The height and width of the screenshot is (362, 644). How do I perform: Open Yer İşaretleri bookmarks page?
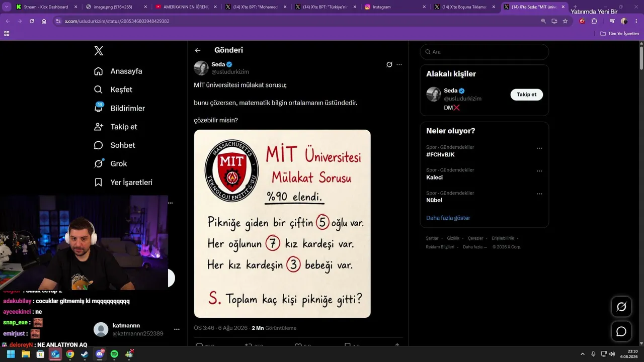click(x=123, y=183)
